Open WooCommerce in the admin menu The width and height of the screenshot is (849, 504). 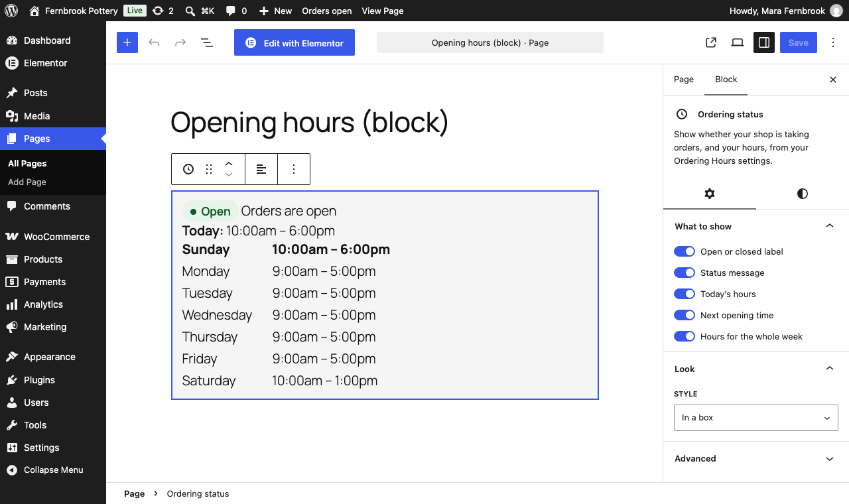[53, 237]
